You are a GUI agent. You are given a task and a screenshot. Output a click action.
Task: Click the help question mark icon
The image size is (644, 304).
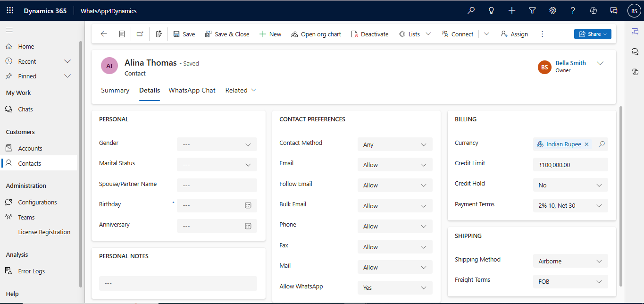pos(573,10)
